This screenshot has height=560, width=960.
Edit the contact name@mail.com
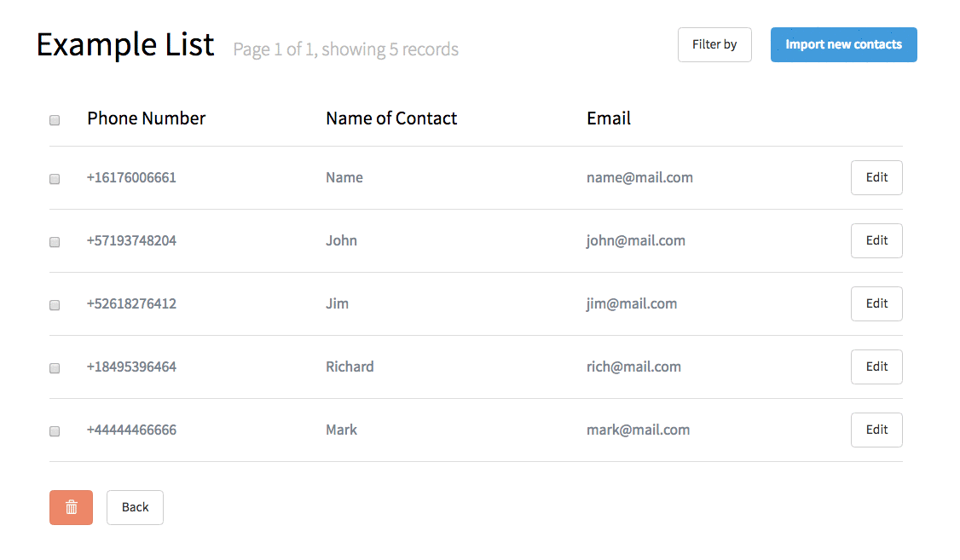point(876,177)
